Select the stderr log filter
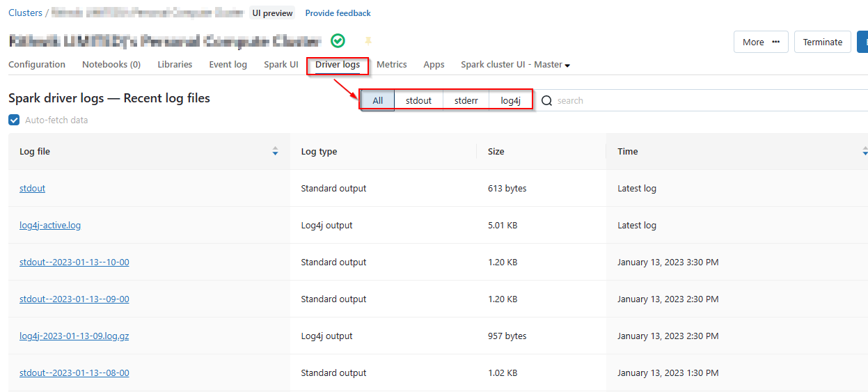This screenshot has height=392, width=868. tap(466, 100)
